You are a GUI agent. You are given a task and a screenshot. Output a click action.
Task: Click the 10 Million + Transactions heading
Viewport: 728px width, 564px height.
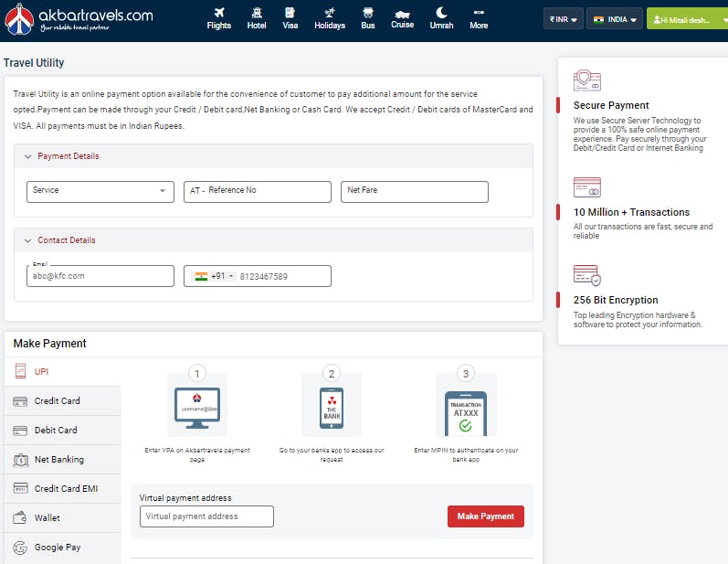[x=631, y=212]
